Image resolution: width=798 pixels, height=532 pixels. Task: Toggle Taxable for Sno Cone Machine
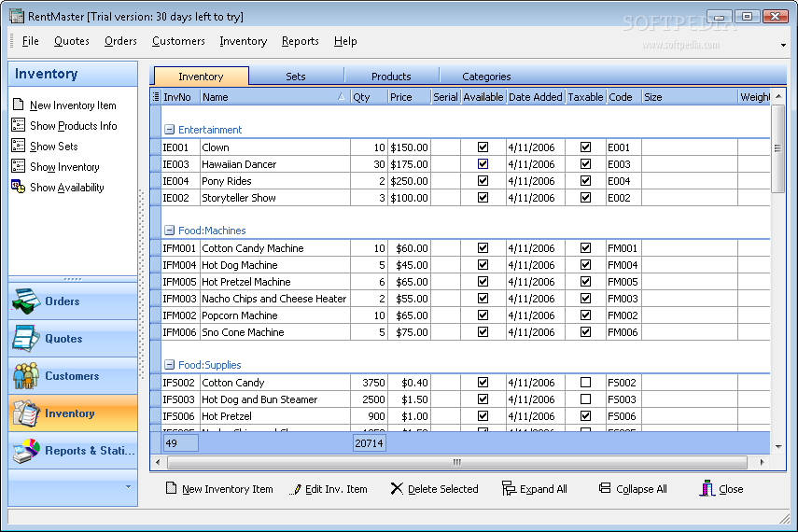586,332
